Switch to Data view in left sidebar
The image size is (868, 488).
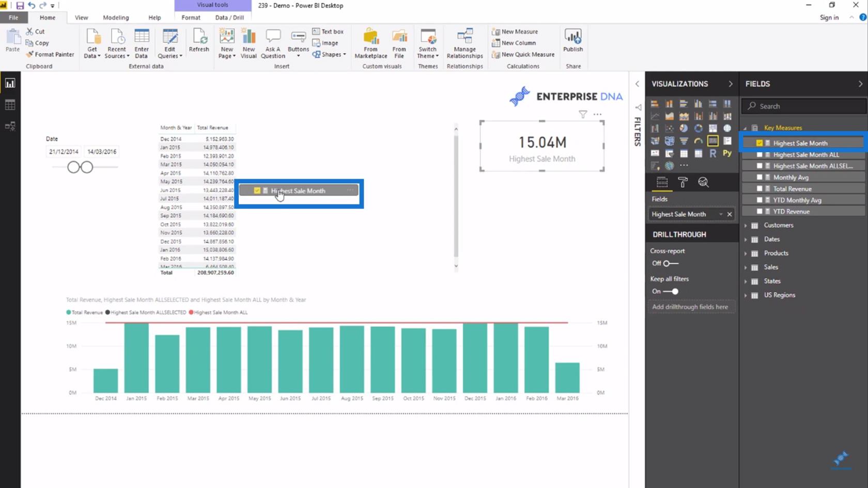point(10,105)
